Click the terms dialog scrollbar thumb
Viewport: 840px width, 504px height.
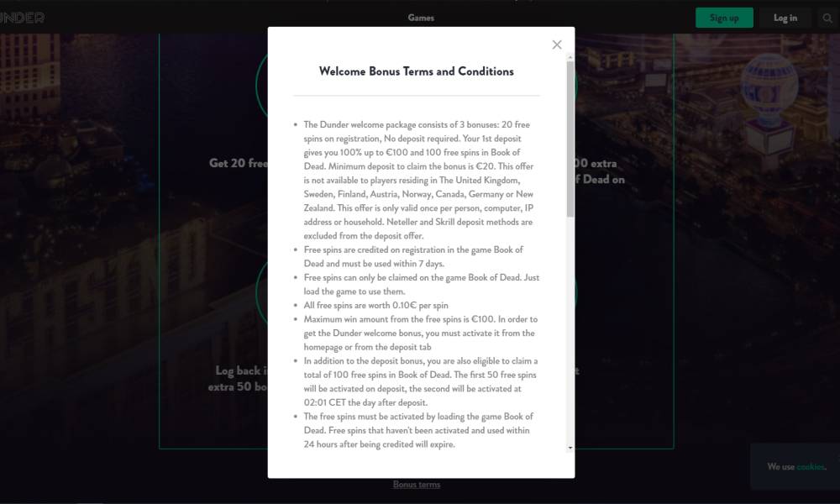[x=570, y=139]
